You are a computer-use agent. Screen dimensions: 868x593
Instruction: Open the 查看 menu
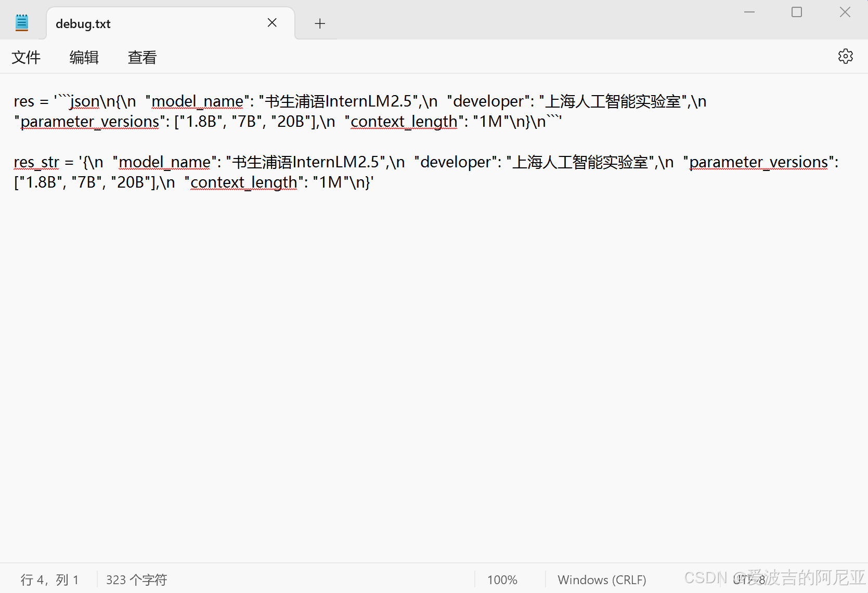(x=142, y=57)
